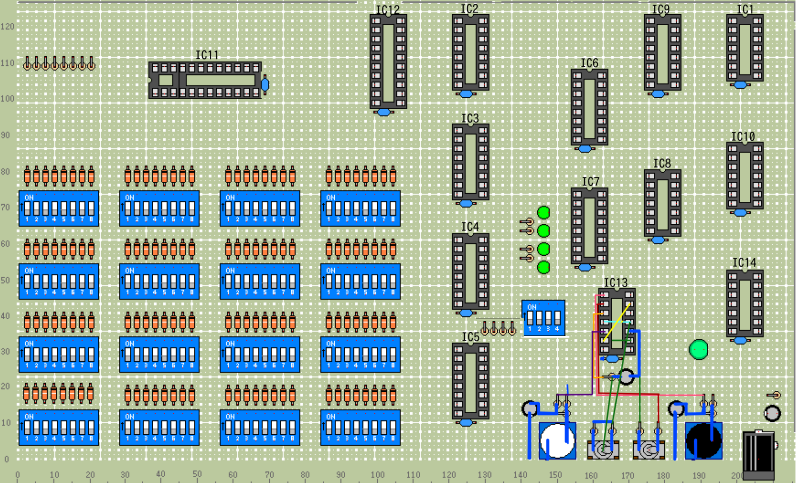Click the IC3 socket component

pyautogui.click(x=470, y=162)
